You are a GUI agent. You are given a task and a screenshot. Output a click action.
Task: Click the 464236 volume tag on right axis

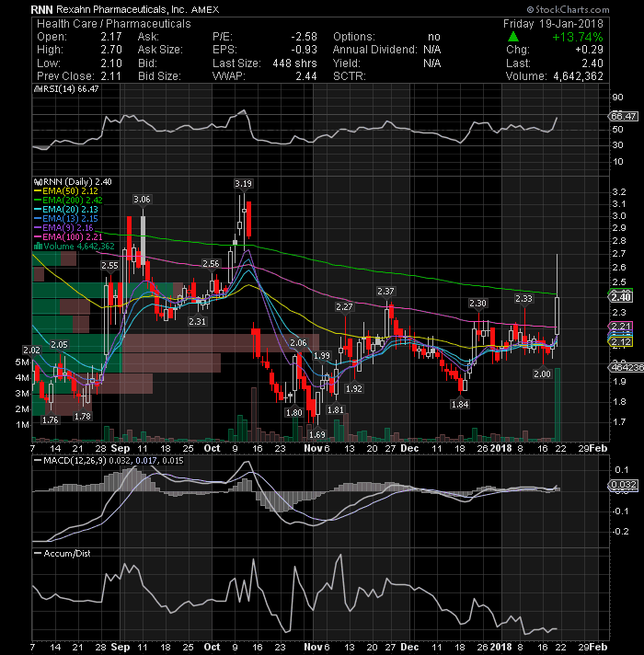tap(626, 368)
